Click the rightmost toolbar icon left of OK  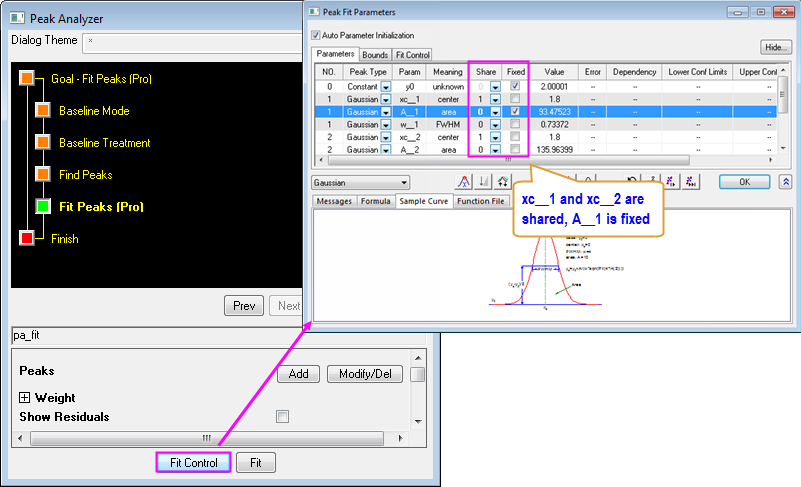pos(690,183)
